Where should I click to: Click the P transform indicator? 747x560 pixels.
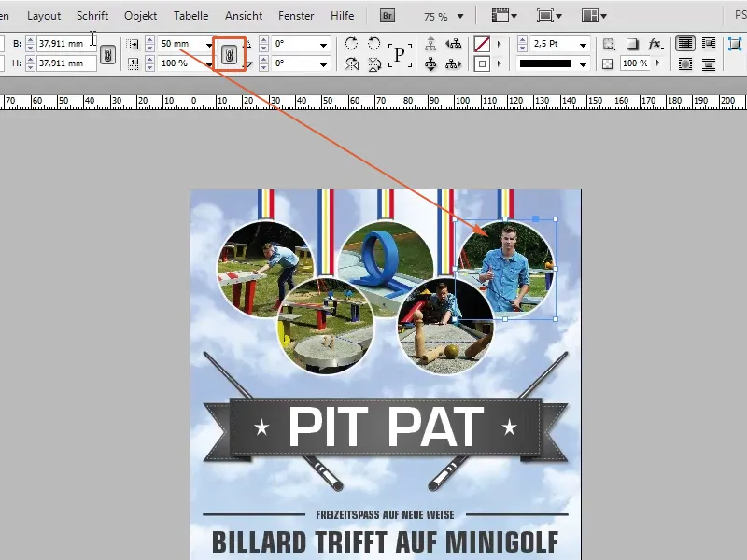400,54
